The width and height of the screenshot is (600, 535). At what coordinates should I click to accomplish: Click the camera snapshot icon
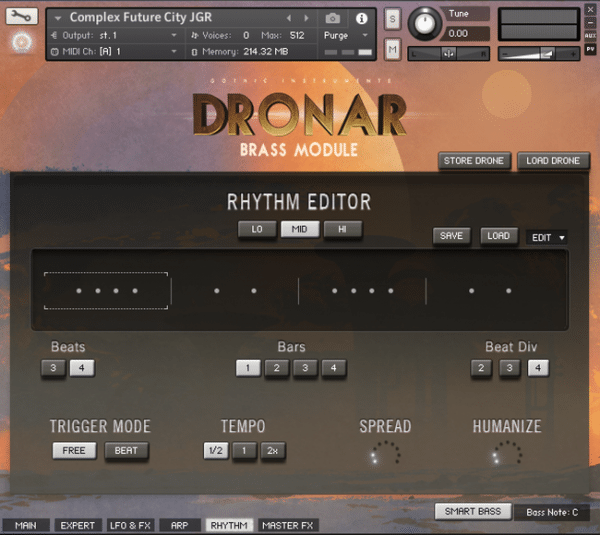pyautogui.click(x=333, y=18)
